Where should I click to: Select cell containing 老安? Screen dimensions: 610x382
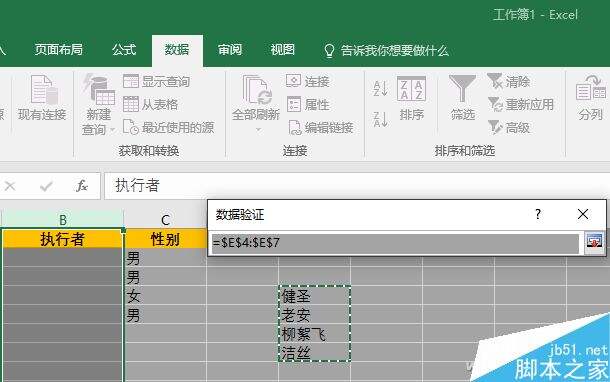(314, 315)
